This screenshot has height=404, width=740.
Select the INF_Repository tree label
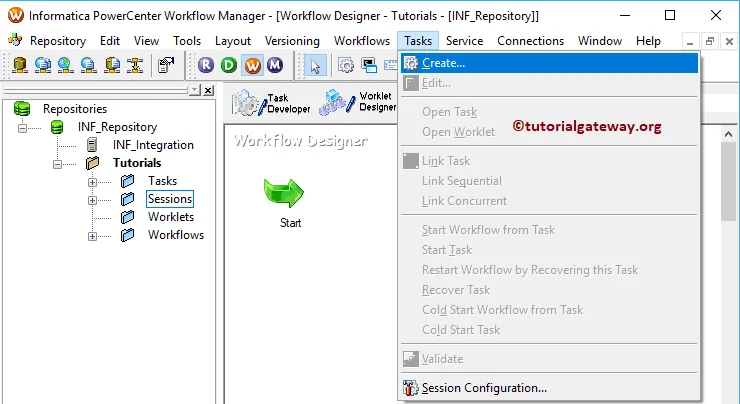coord(117,127)
